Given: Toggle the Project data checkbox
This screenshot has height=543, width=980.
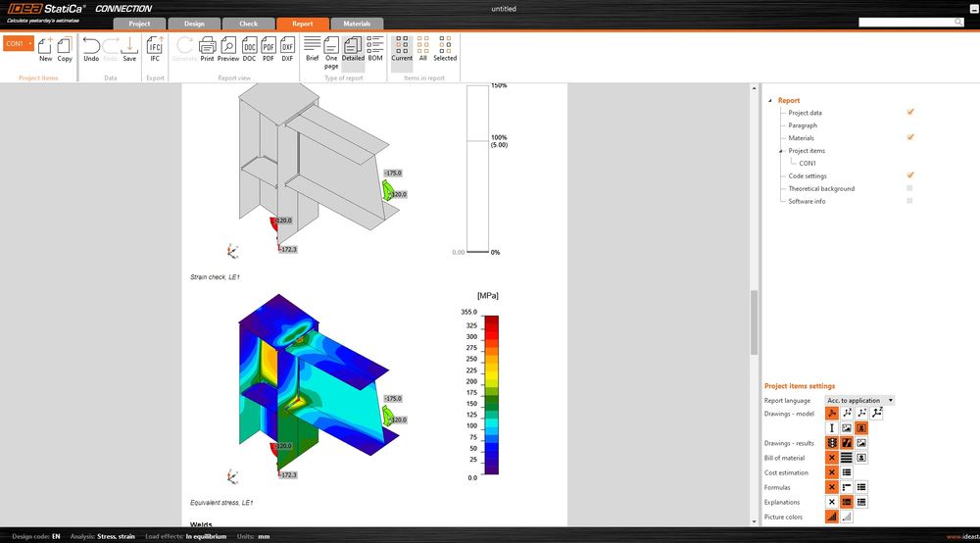Looking at the screenshot, I should [910, 112].
